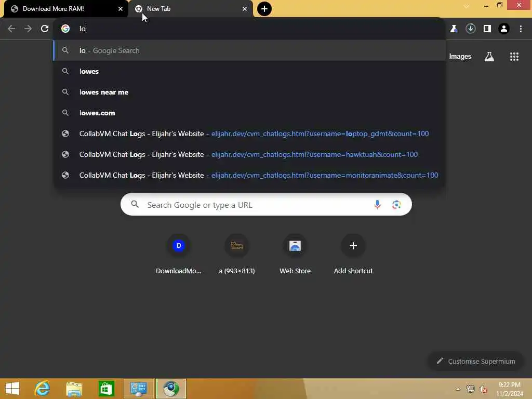This screenshot has width=532, height=399.
Task: Open Control Panel taskbar item
Action: click(138, 389)
